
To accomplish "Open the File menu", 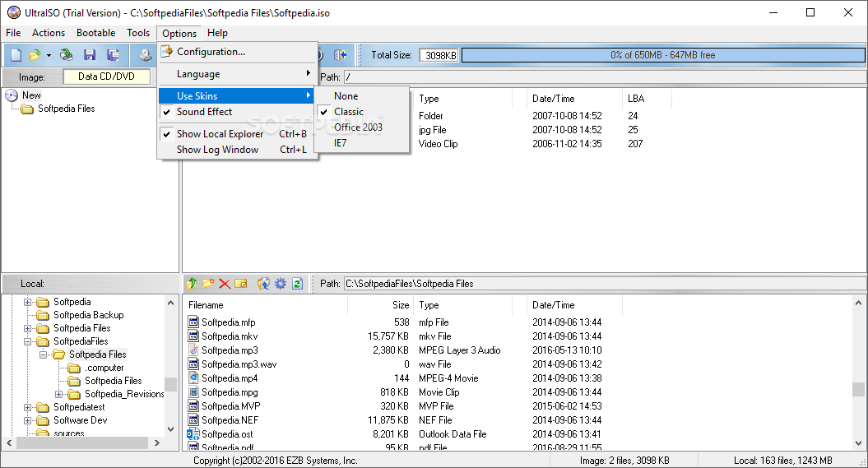I will tap(13, 33).
